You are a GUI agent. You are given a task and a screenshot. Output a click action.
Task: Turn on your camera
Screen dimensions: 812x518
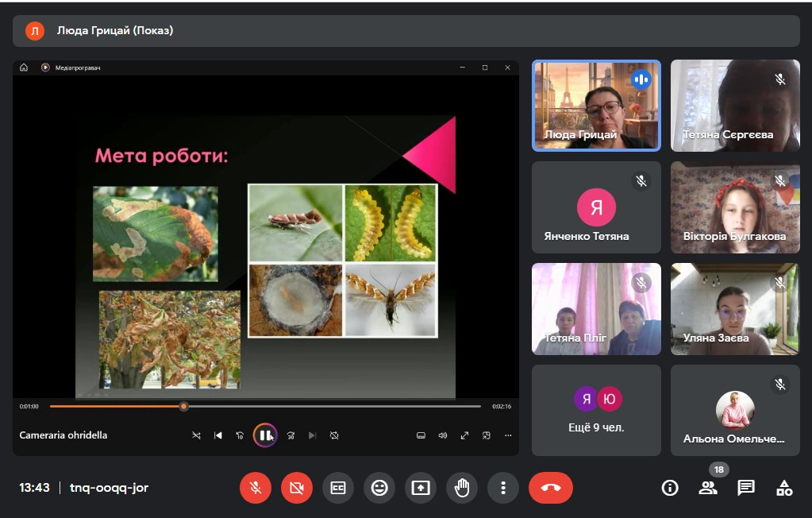click(297, 488)
